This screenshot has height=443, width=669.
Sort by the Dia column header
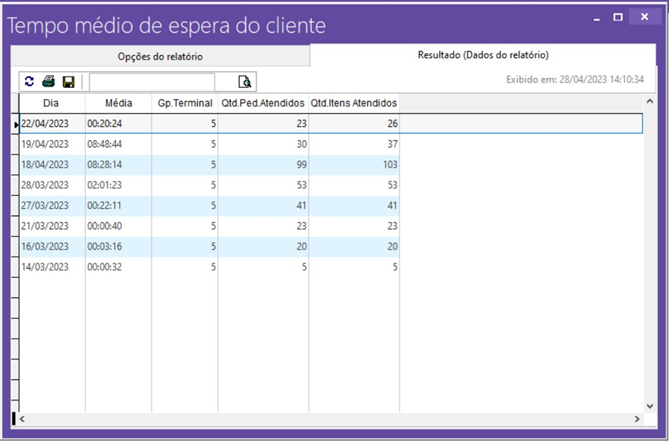point(52,103)
